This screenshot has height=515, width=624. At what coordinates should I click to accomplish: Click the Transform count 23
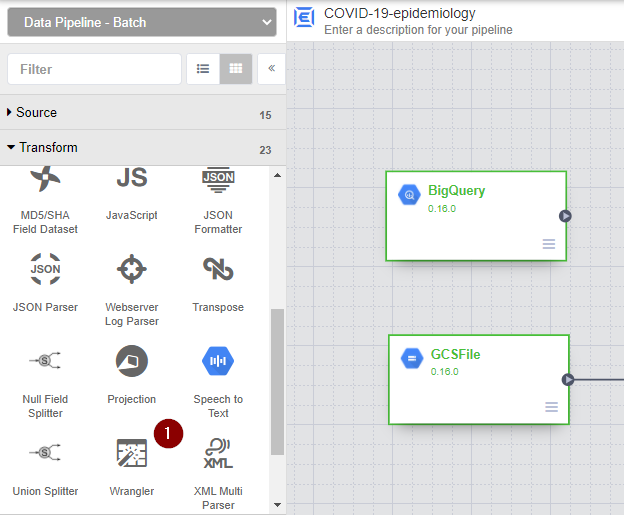[265, 150]
